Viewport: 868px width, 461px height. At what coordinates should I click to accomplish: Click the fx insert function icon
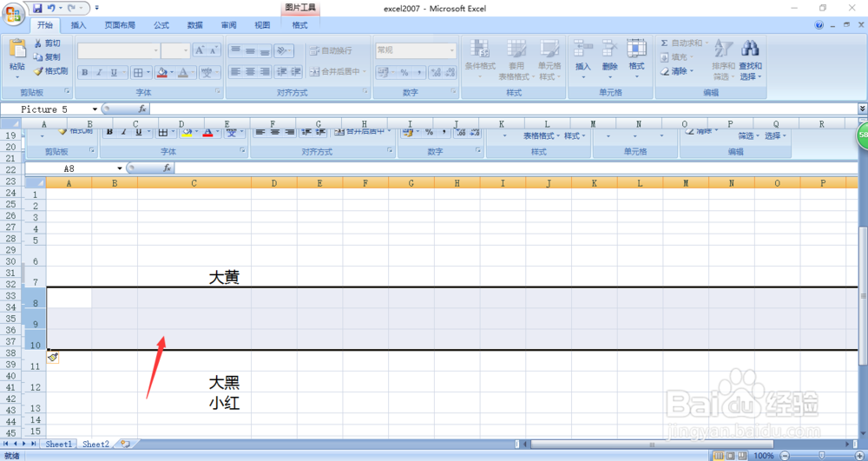143,109
